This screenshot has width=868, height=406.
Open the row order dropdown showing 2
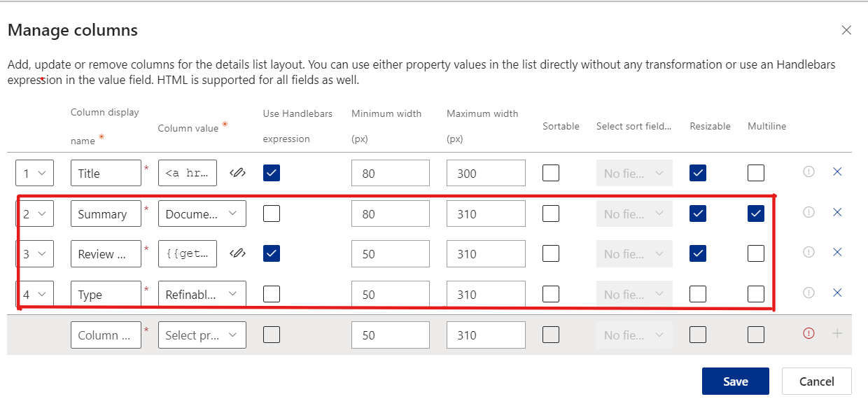point(34,213)
